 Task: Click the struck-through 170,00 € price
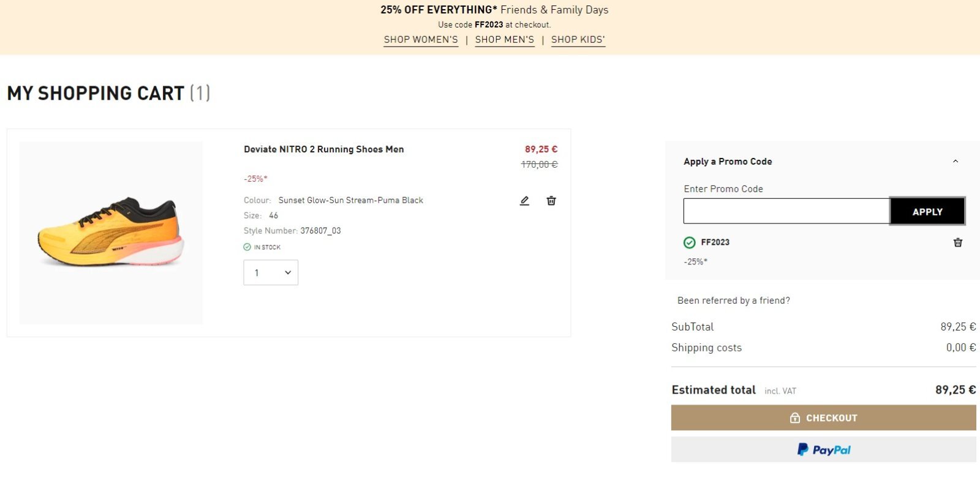click(539, 165)
